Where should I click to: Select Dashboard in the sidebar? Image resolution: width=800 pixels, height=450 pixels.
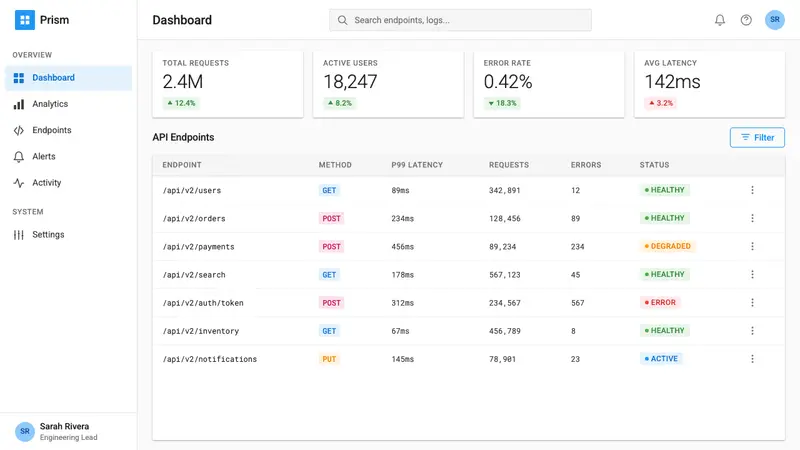click(68, 78)
